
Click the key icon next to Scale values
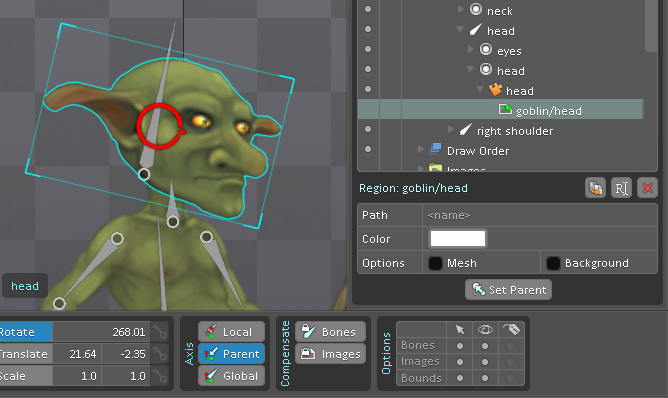(160, 376)
